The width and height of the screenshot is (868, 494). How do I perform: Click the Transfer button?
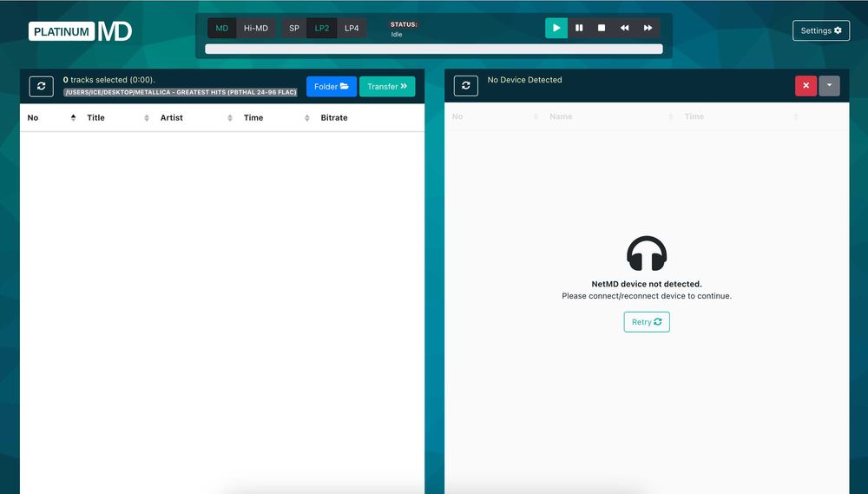pos(387,87)
